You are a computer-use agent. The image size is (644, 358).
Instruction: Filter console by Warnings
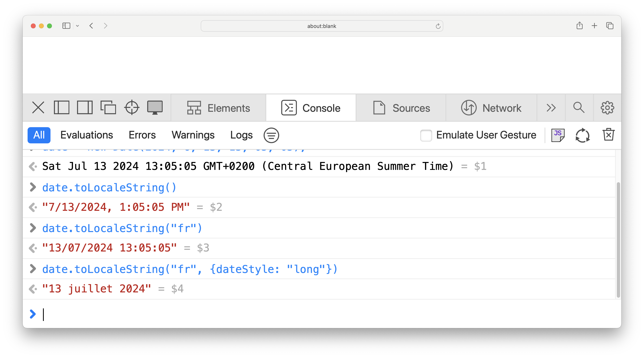coord(193,135)
